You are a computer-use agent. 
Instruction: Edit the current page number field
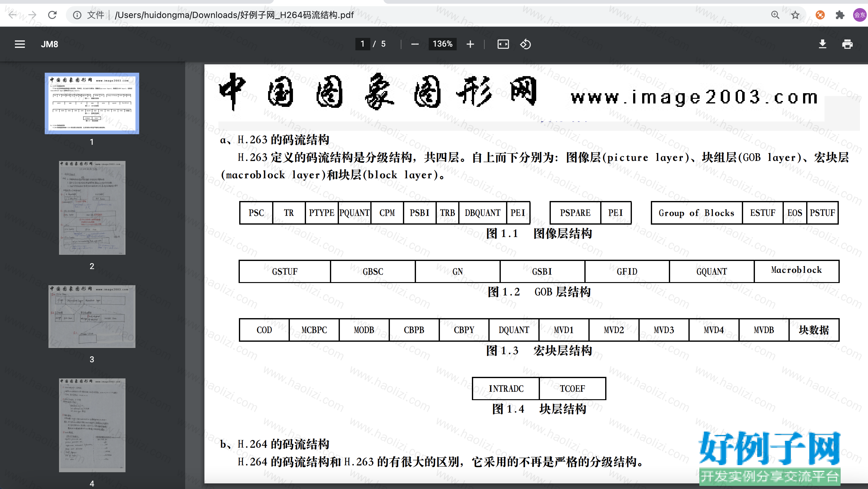click(x=363, y=44)
